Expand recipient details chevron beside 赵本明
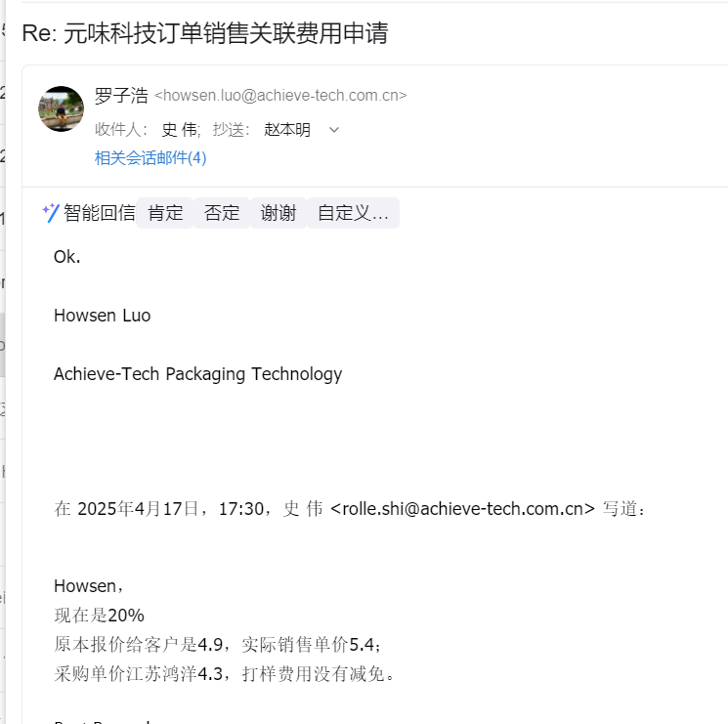The width and height of the screenshot is (728, 724). click(334, 130)
